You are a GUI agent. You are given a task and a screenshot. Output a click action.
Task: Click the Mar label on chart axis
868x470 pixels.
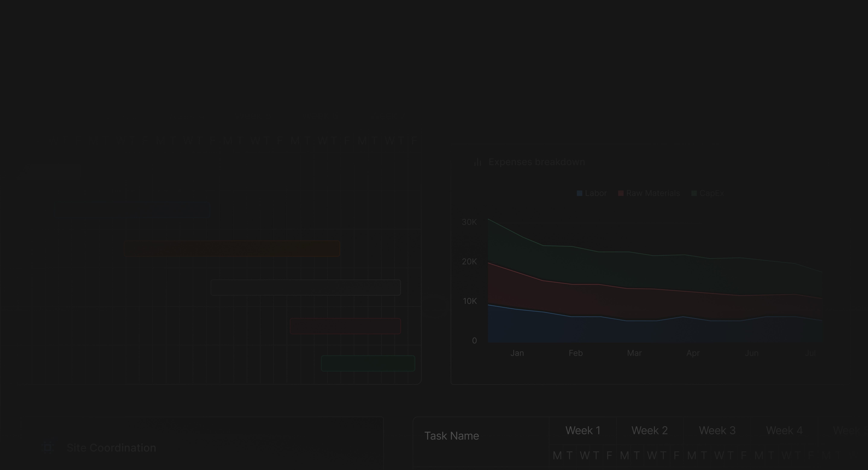pyautogui.click(x=634, y=353)
